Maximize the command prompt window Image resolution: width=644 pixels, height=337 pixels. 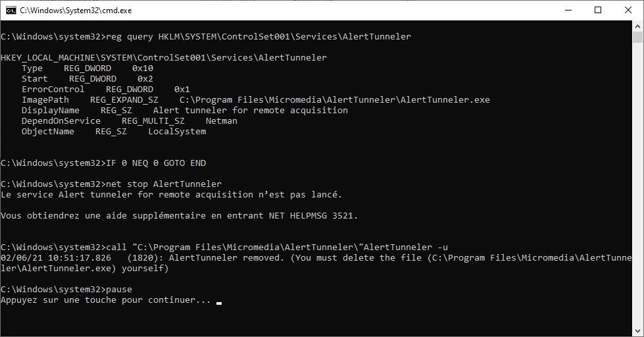pyautogui.click(x=598, y=10)
